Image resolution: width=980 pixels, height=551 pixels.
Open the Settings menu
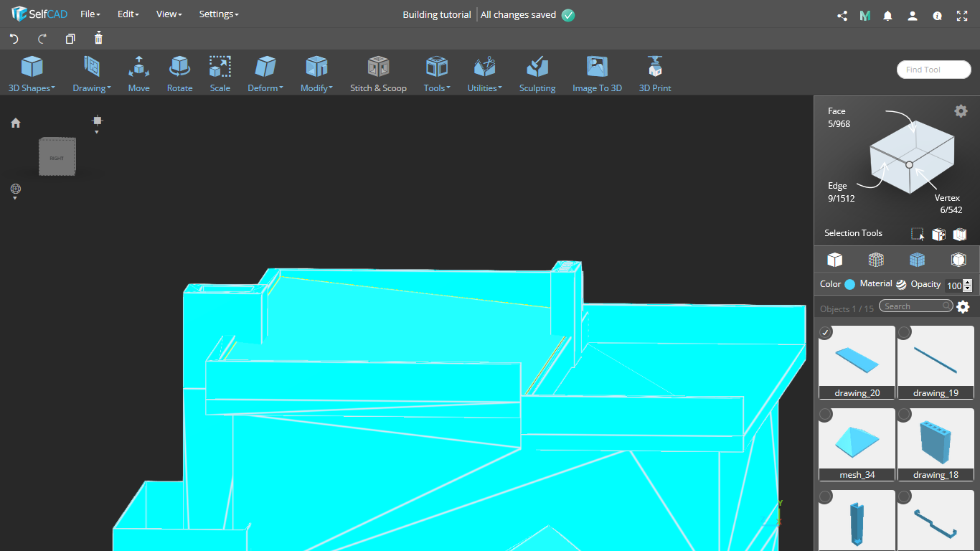tap(219, 14)
